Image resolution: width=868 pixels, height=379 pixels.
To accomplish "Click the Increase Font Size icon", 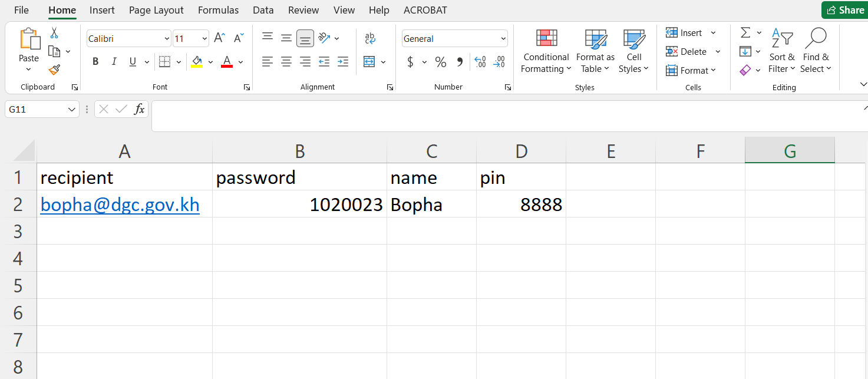I will [x=219, y=38].
